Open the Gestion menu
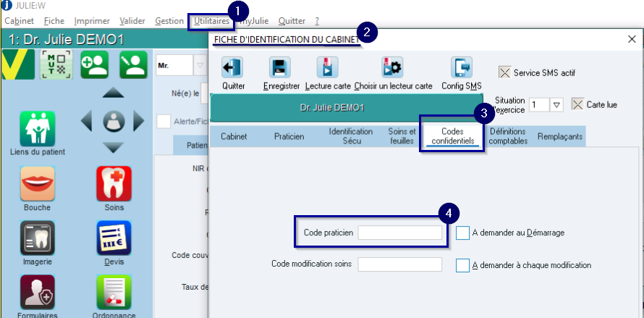This screenshot has width=644, height=318. click(x=169, y=20)
